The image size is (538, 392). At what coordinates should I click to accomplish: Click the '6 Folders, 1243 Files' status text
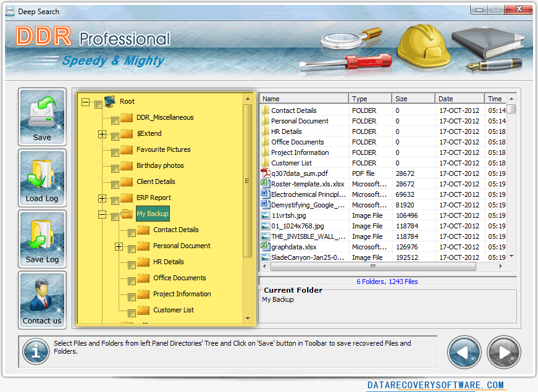387,281
